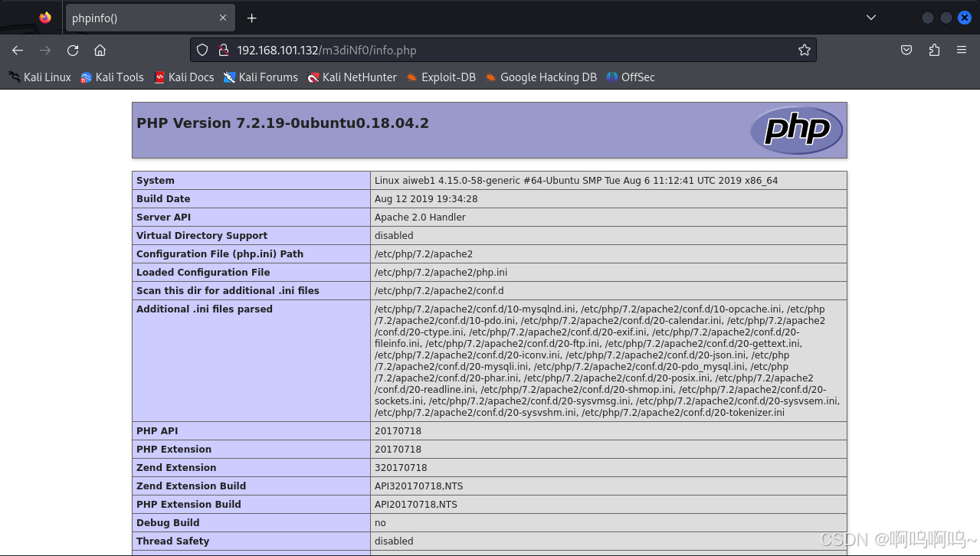Open Kali Tools bookmark
The width and height of the screenshot is (980, 556).
[x=112, y=77]
